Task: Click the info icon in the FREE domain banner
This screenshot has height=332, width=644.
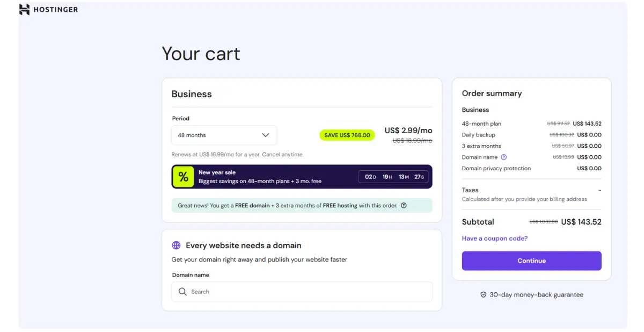Action: coord(404,205)
